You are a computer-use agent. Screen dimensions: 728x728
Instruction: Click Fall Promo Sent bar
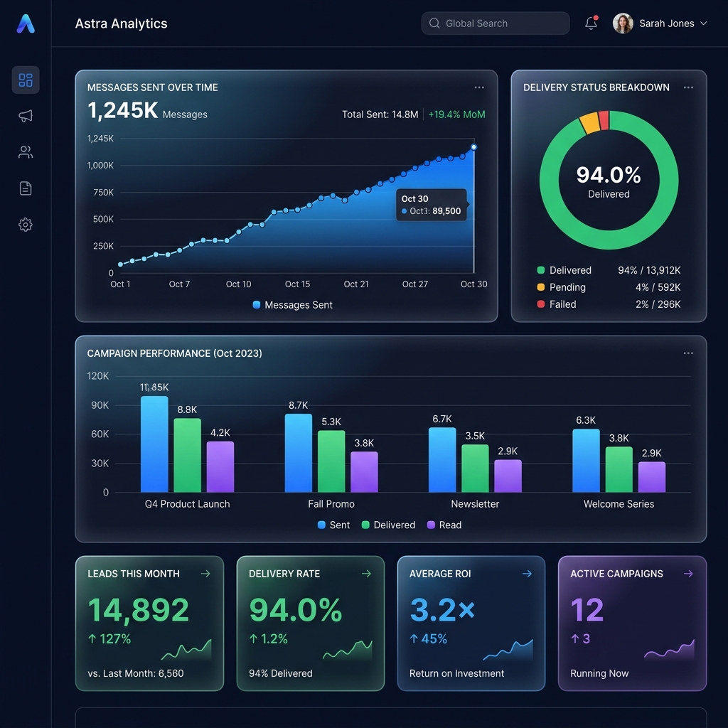tap(298, 453)
